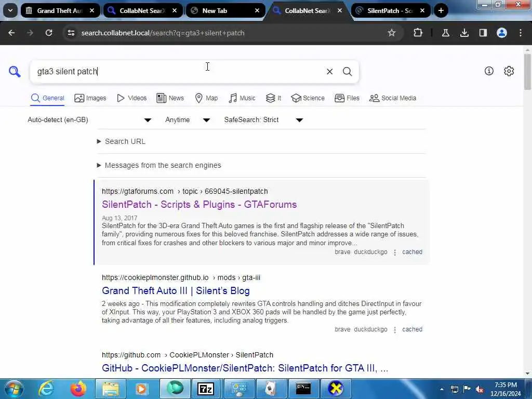
Task: Expand Messages from the search engines
Action: (x=159, y=165)
